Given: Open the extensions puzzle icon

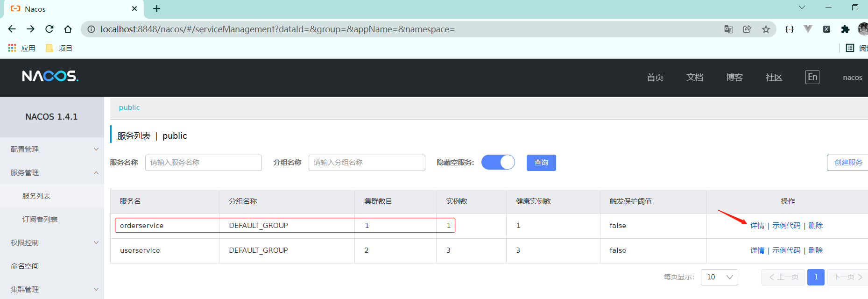Looking at the screenshot, I should pos(845,29).
